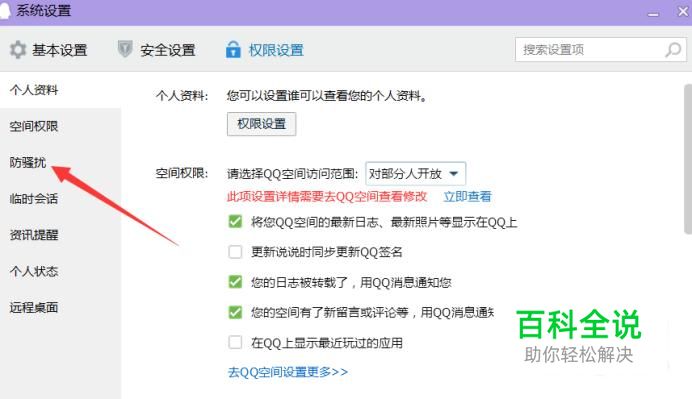Go to 防骚扰 in the sidebar

tap(60, 162)
